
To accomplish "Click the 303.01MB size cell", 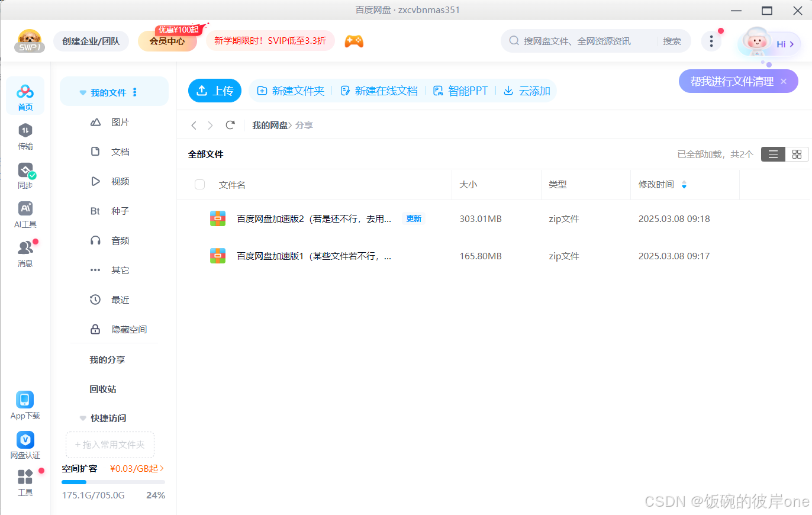I will (x=481, y=219).
